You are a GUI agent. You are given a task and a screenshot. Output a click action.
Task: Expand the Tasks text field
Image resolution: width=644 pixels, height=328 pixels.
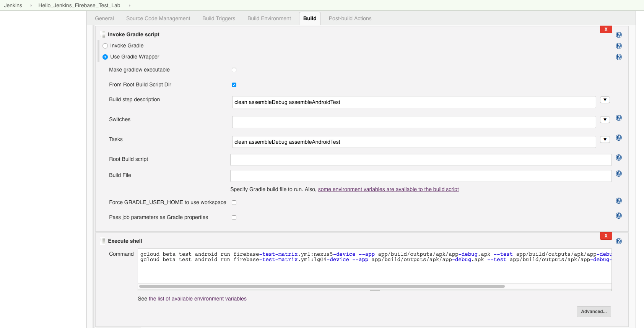[x=605, y=140]
